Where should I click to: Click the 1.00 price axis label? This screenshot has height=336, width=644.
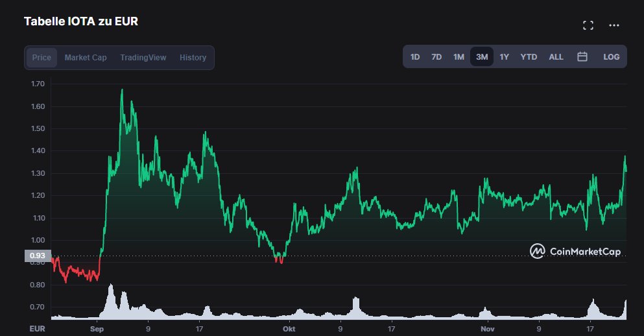pos(38,240)
